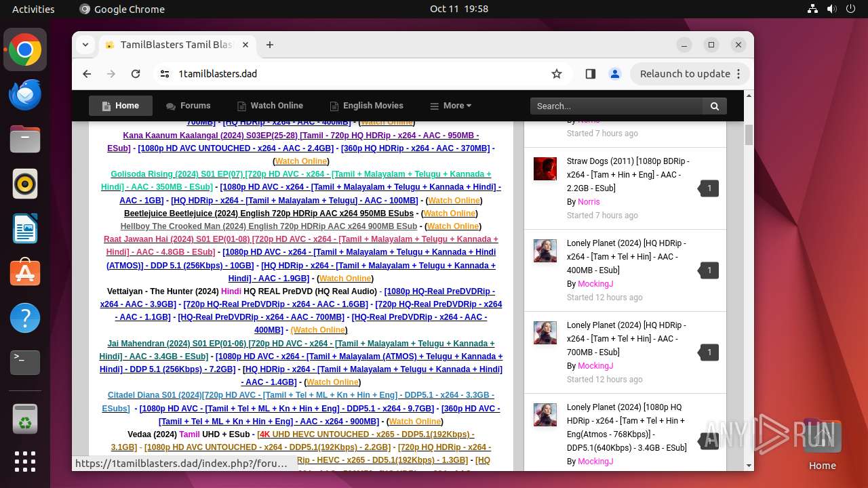868x488 pixels.
Task: Submit the forum search magnifier button
Action: click(715, 106)
